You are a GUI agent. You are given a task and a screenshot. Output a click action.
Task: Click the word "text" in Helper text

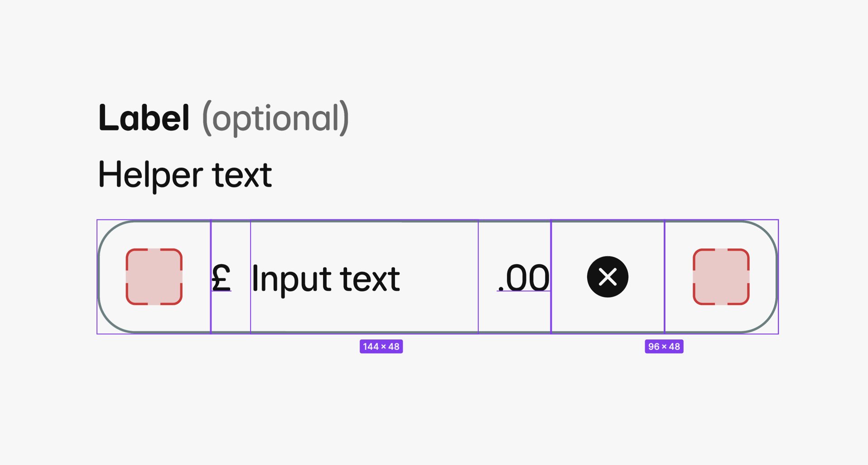coord(242,175)
